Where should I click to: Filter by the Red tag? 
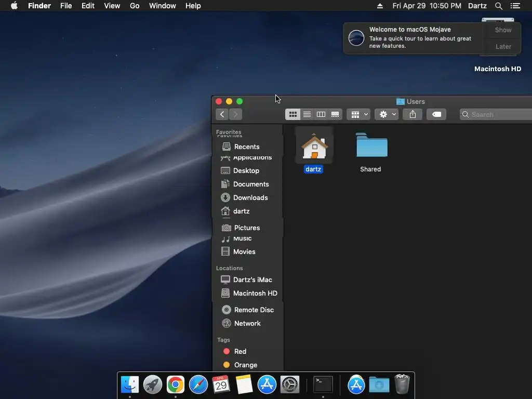click(240, 352)
